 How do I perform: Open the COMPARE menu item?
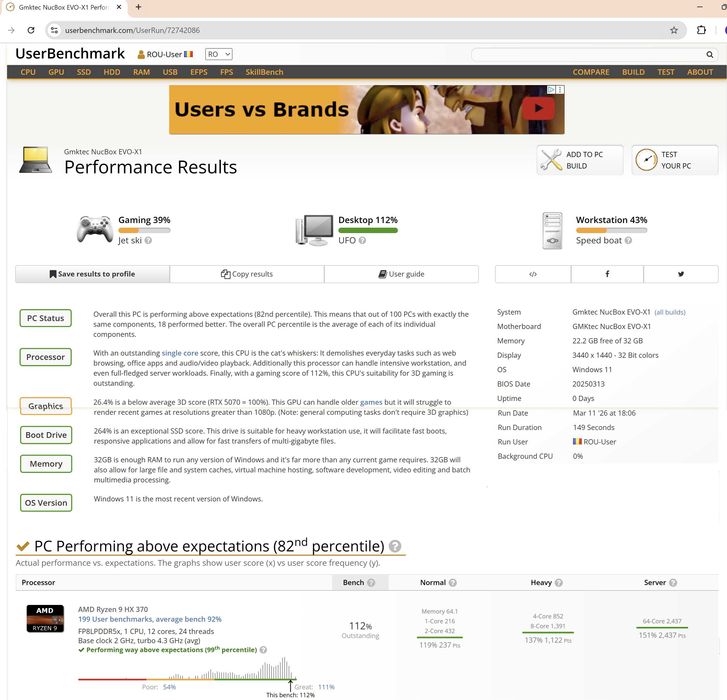click(x=591, y=72)
